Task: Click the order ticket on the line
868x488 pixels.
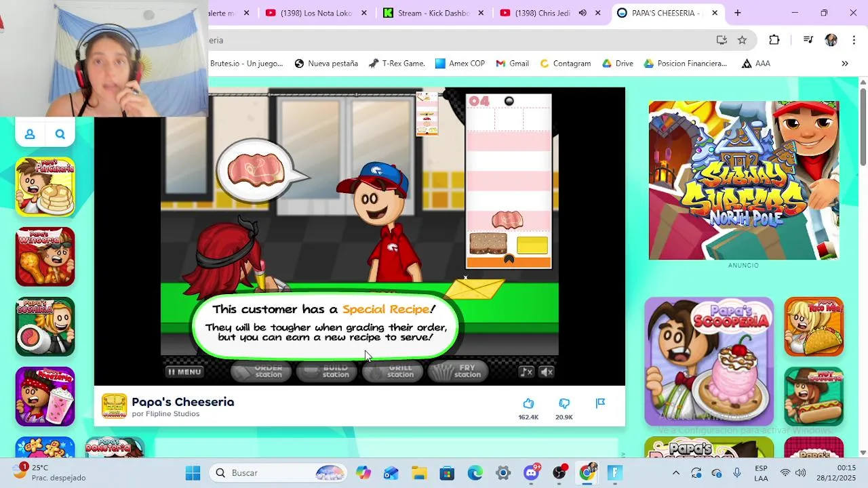Action: point(427,114)
